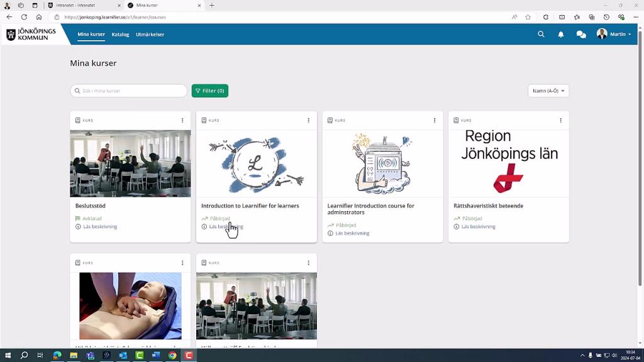Open options menu for Beslutsstöd course
644x362 pixels.
(182, 120)
